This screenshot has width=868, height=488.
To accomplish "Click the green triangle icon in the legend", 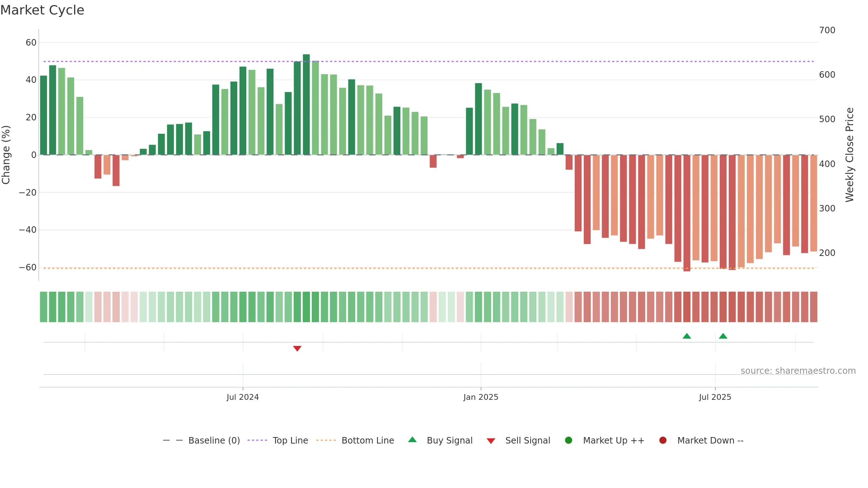I will [x=412, y=440].
